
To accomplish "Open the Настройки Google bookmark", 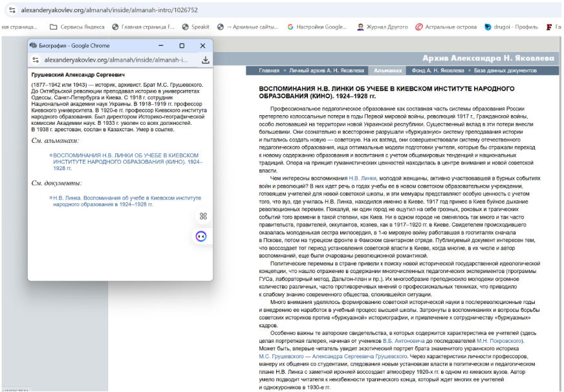I will pyautogui.click(x=317, y=27).
